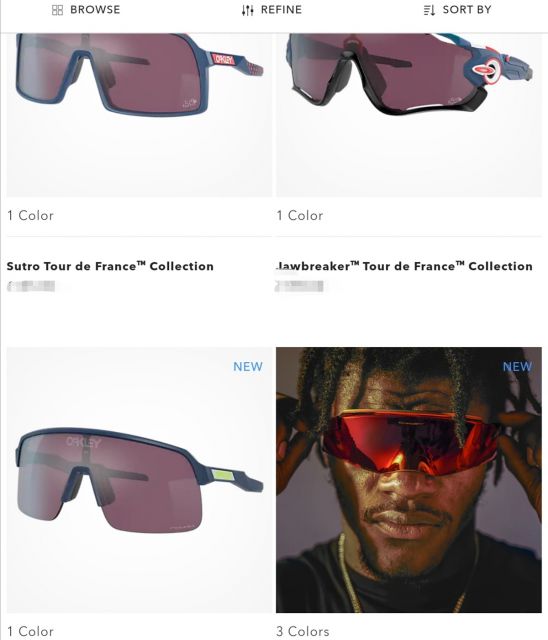Click the blurred price under Jawbreaker title
The width and height of the screenshot is (548, 640).
click(300, 286)
